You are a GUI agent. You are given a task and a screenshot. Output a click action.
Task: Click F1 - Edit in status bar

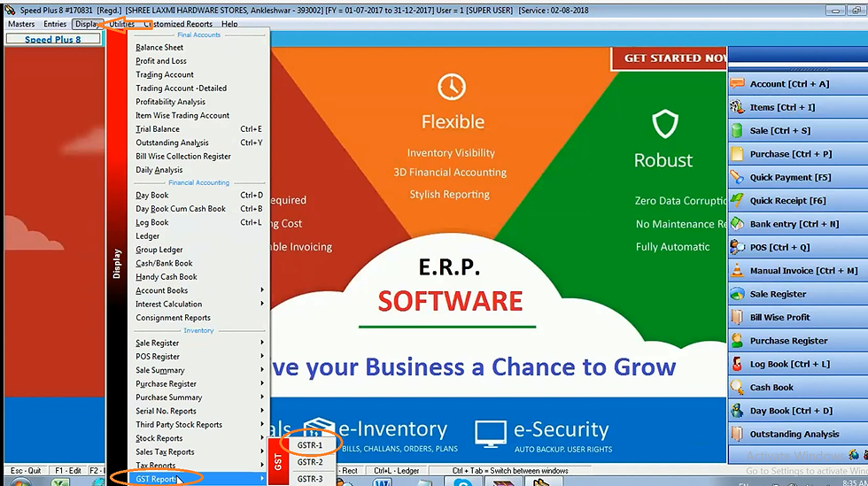67,470
